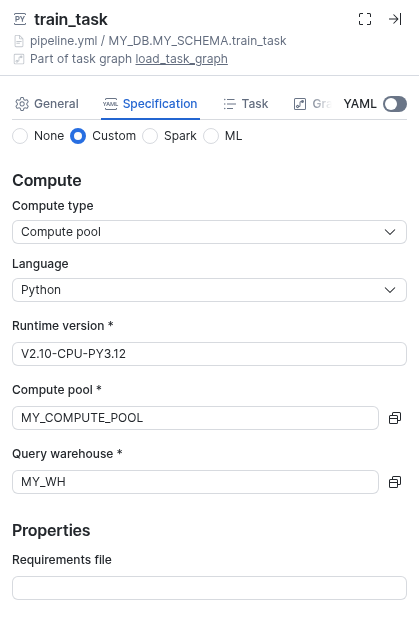Viewport: 420px width, 620px height.
Task: Open the Language dropdown showing Python
Action: [209, 290]
